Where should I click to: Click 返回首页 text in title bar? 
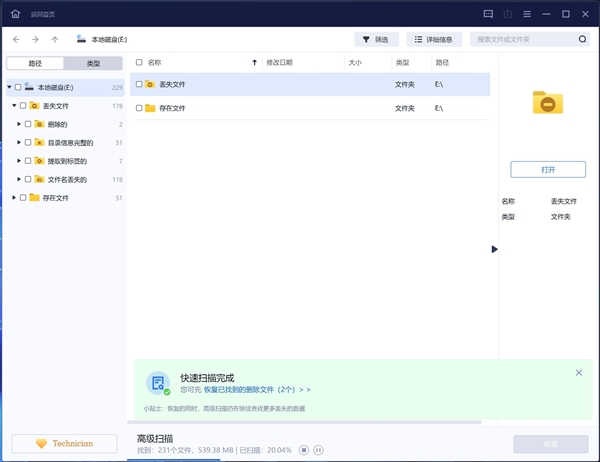point(42,14)
